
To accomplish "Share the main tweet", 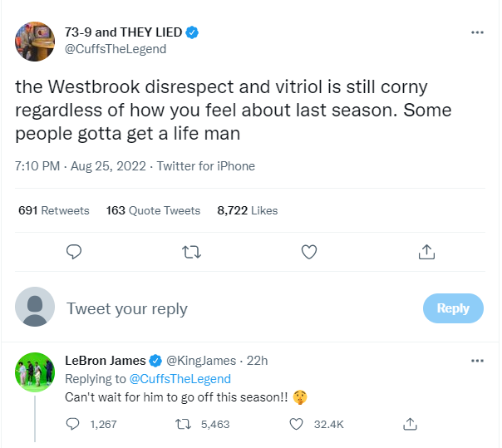I will click(x=426, y=251).
